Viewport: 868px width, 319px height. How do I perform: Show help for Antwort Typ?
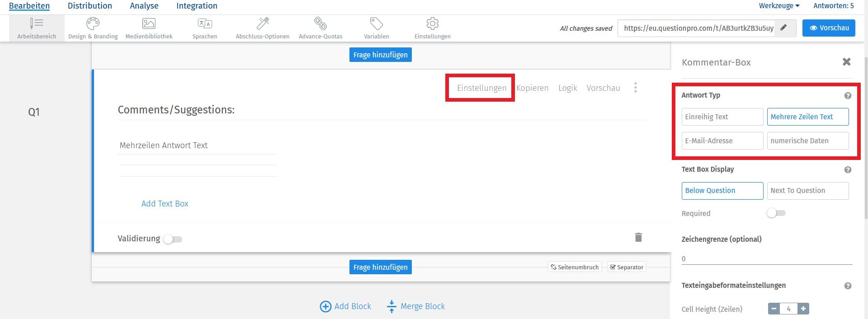click(x=848, y=95)
